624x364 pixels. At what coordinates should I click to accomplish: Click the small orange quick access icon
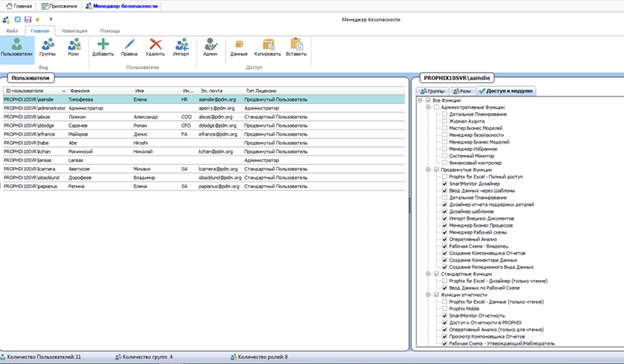pyautogui.click(x=38, y=19)
